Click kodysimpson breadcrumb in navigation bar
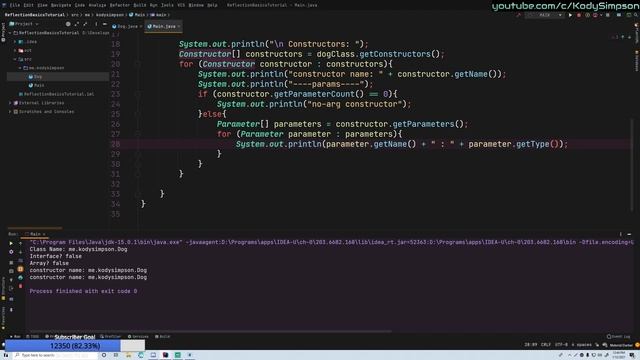This screenshot has height=360, width=640. (110, 15)
